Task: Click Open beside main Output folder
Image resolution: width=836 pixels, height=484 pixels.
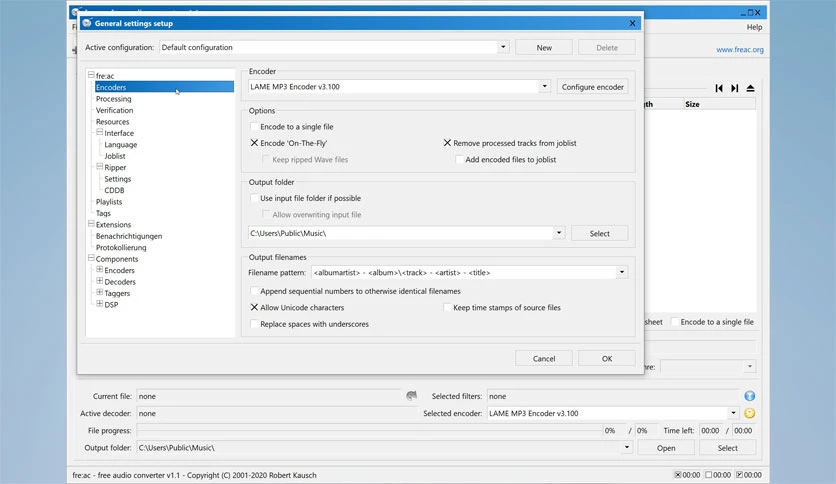Action: [666, 448]
